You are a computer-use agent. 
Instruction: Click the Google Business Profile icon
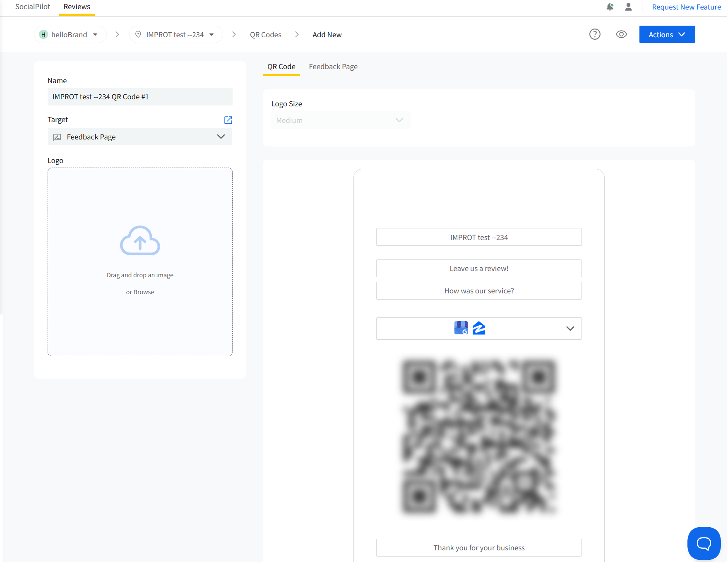pyautogui.click(x=461, y=328)
